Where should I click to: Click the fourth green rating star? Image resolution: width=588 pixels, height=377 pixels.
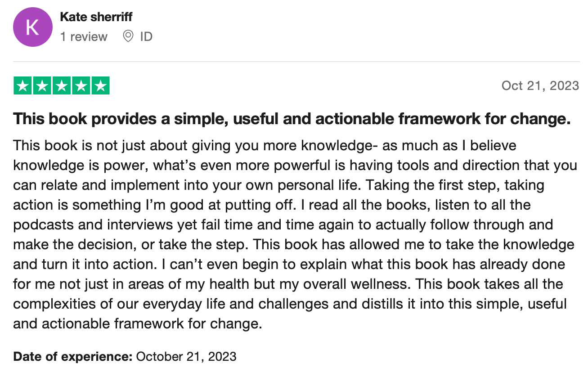point(81,86)
